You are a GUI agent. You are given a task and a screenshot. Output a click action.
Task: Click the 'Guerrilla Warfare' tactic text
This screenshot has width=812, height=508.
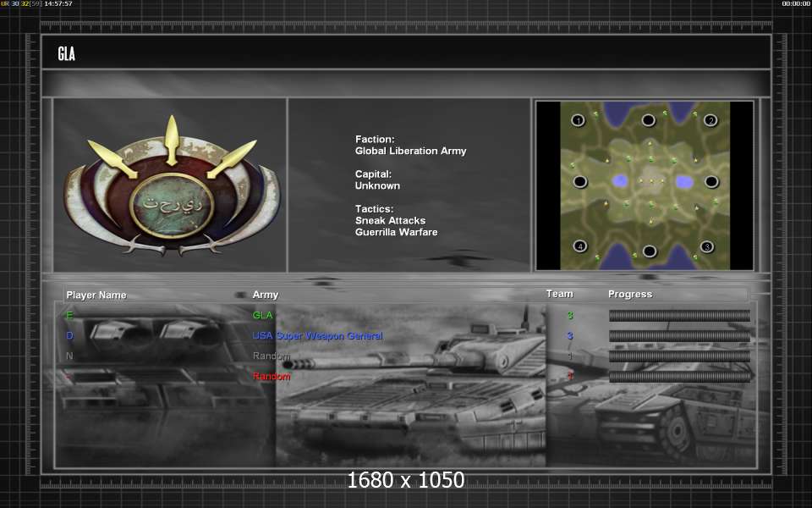tap(396, 232)
